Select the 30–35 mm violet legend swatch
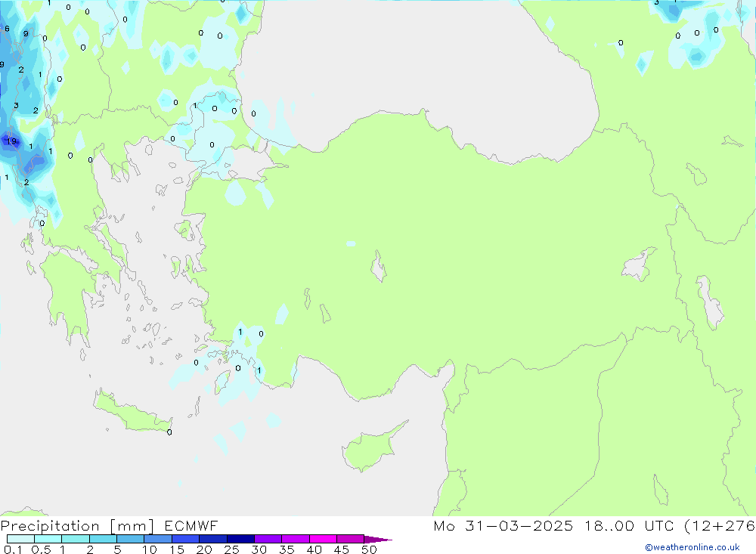756x554 pixels. point(268,539)
